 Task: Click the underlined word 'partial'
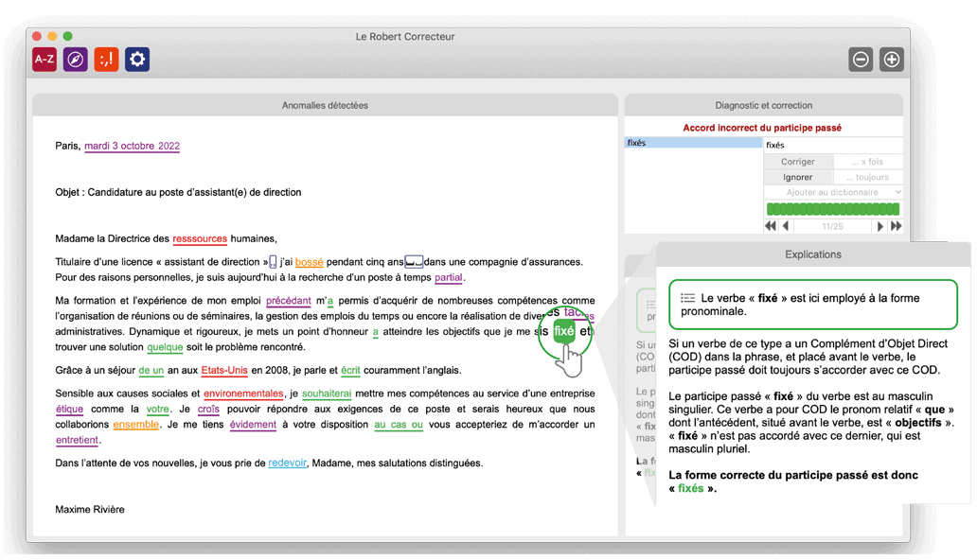coord(449,278)
